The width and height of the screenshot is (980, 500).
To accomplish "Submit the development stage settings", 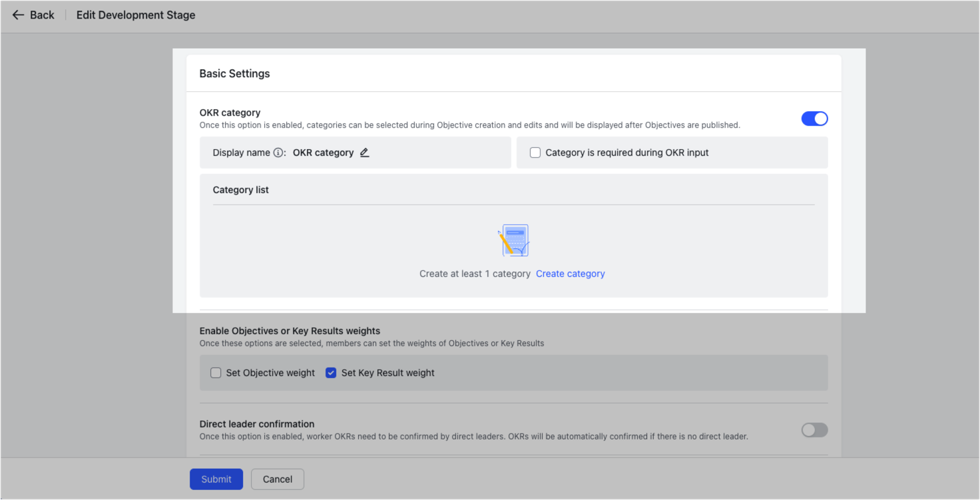I will 216,479.
